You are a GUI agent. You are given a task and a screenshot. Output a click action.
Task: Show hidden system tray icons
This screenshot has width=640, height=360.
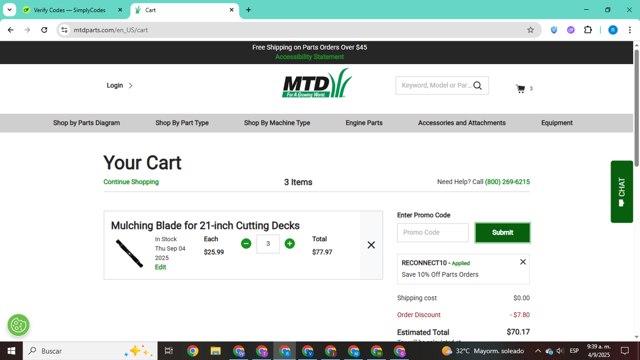(x=538, y=351)
